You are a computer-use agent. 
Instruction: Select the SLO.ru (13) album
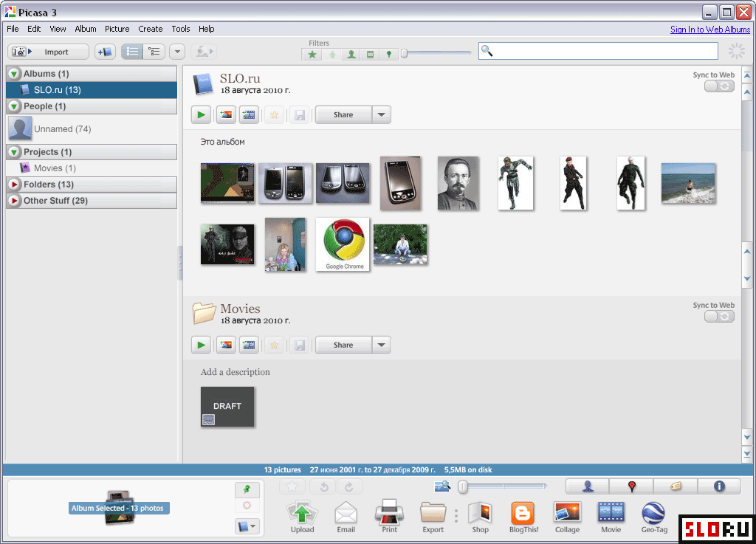[92, 90]
